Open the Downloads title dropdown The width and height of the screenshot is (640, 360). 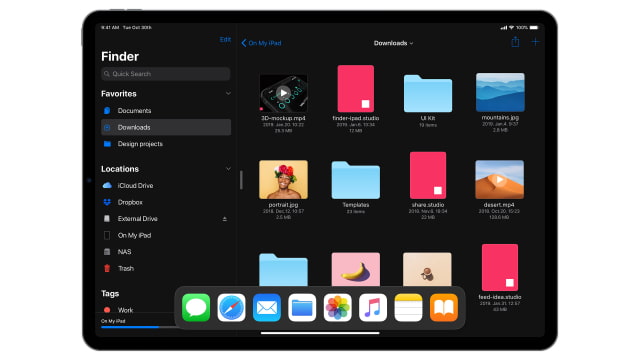click(393, 43)
